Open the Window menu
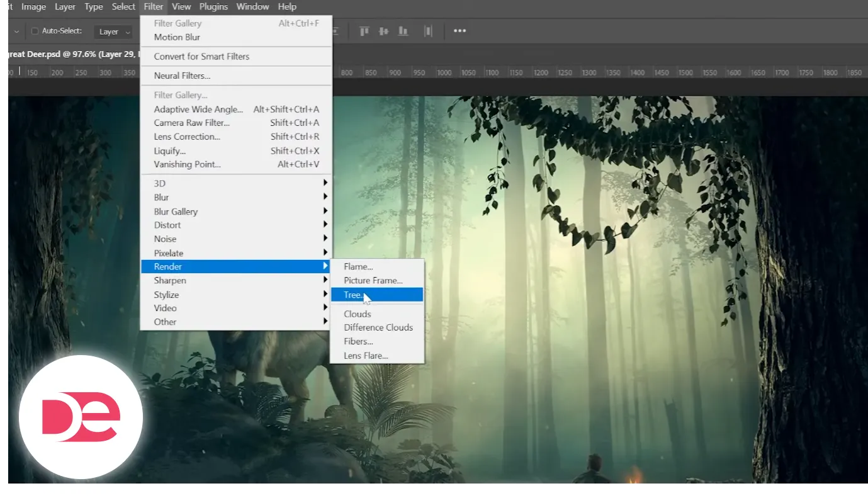 [253, 7]
